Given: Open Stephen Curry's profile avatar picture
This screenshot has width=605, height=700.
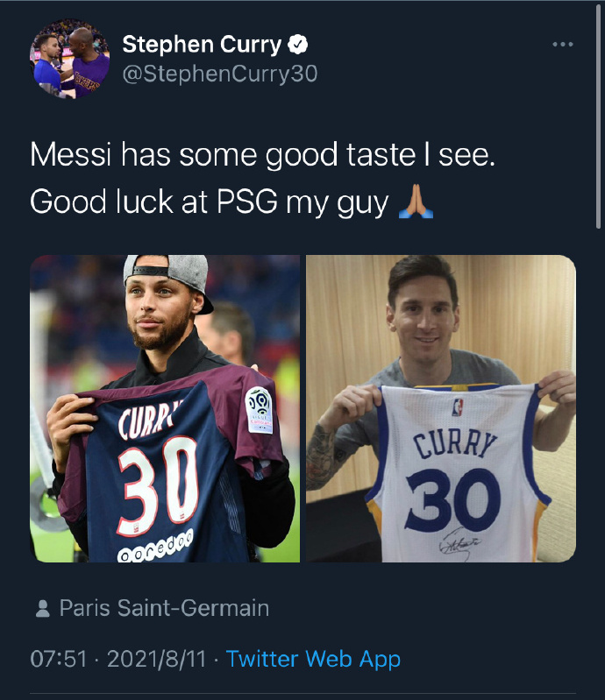Looking at the screenshot, I should point(70,60).
